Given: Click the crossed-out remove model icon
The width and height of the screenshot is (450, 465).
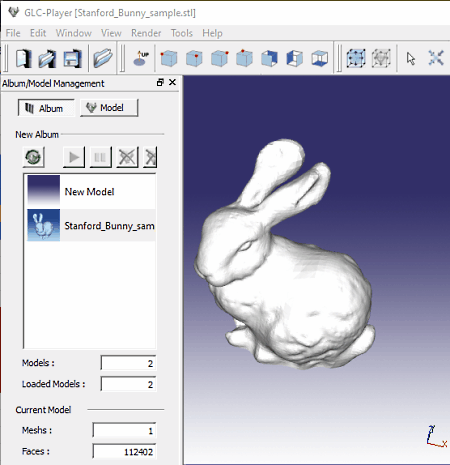Looking at the screenshot, I should point(127,157).
